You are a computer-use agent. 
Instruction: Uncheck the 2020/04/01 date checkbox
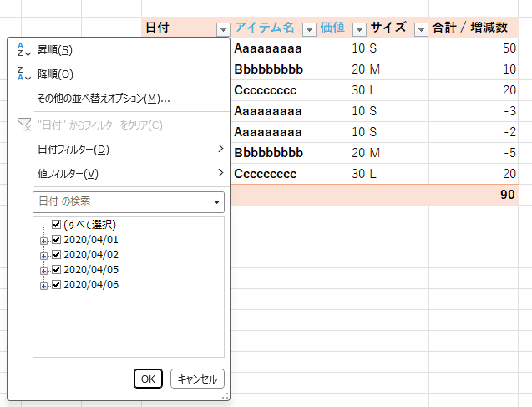[x=56, y=240]
